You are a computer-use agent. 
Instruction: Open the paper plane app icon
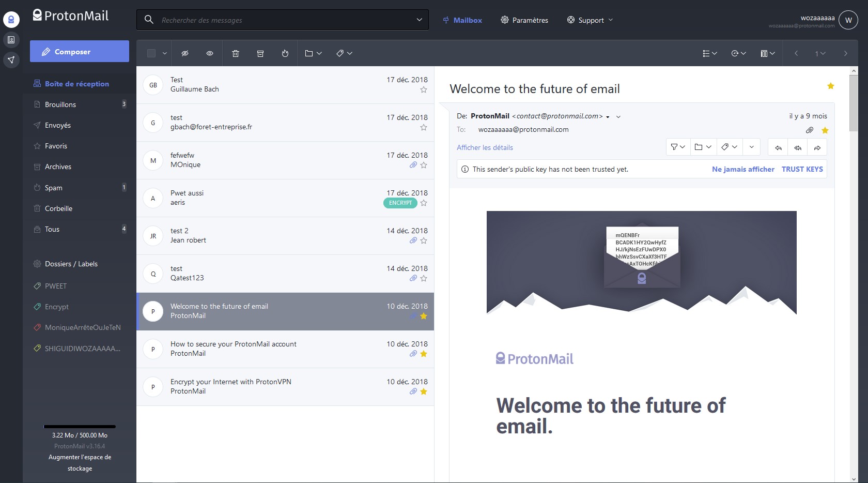[11, 60]
